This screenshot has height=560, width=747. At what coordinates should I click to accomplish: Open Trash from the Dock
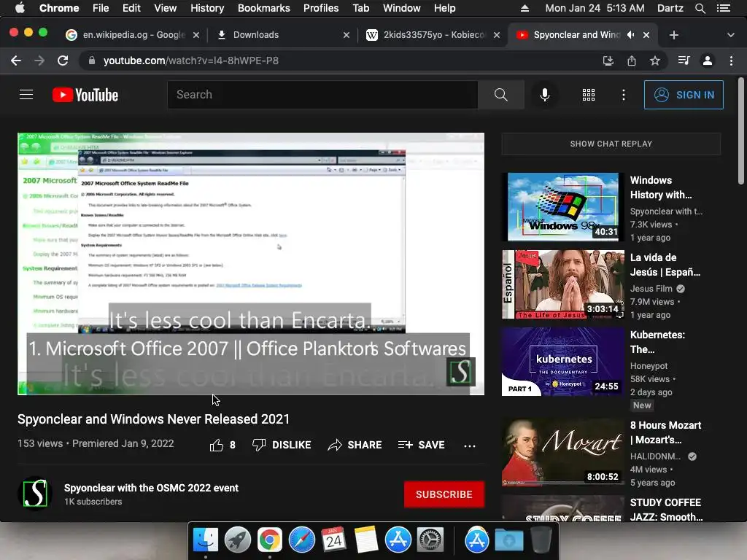(x=541, y=540)
